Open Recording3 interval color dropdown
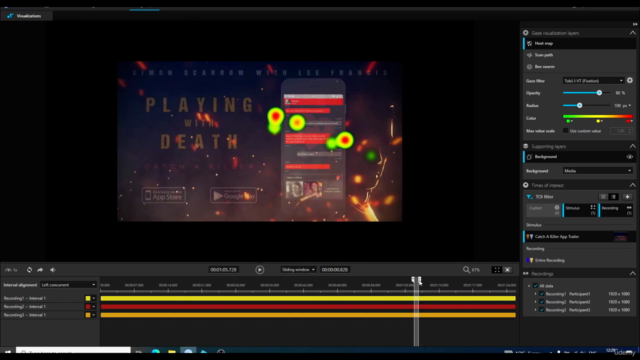This screenshot has height=360, width=640. point(93,315)
